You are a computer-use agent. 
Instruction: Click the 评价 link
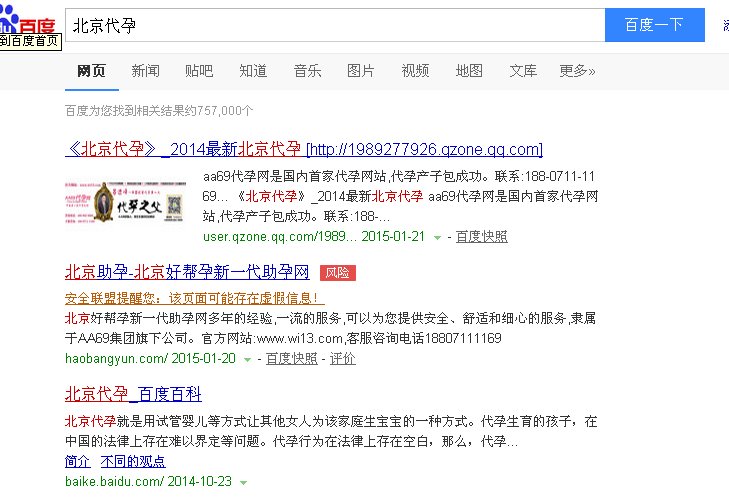coord(343,358)
